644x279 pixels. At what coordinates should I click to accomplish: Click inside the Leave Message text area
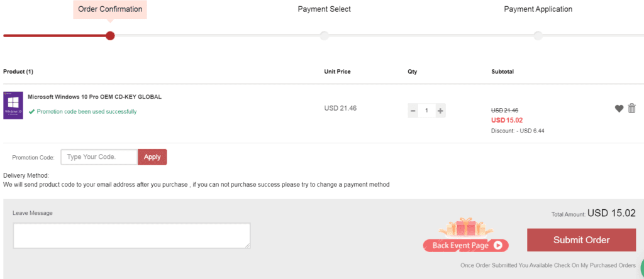pyautogui.click(x=131, y=236)
